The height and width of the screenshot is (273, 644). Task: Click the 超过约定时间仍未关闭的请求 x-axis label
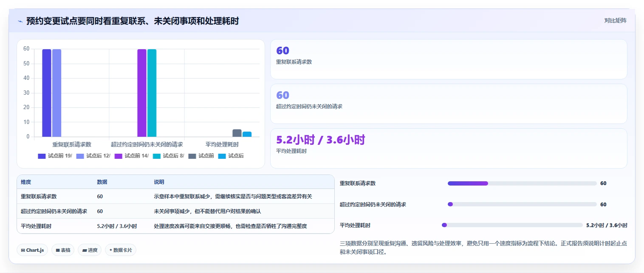[x=147, y=145]
